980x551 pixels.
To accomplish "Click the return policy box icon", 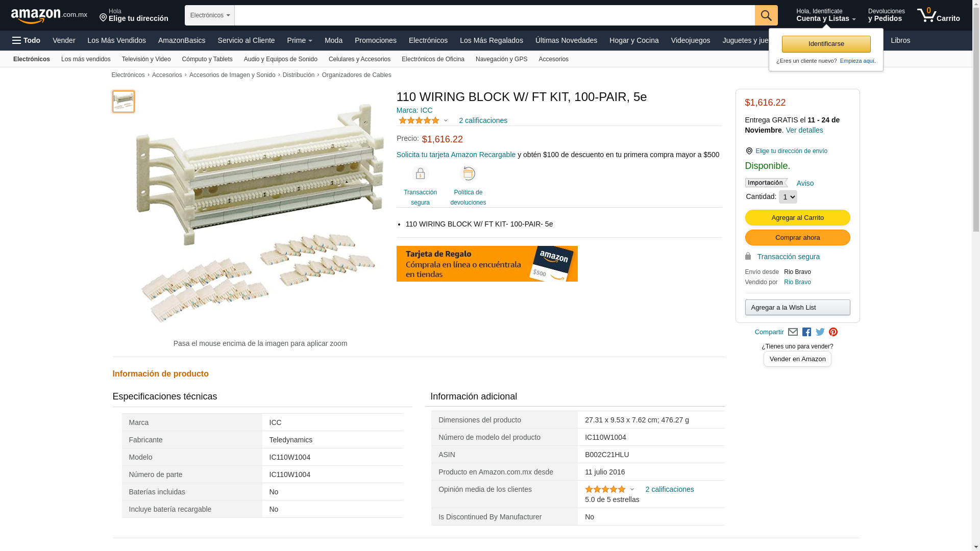I will click(x=468, y=173).
